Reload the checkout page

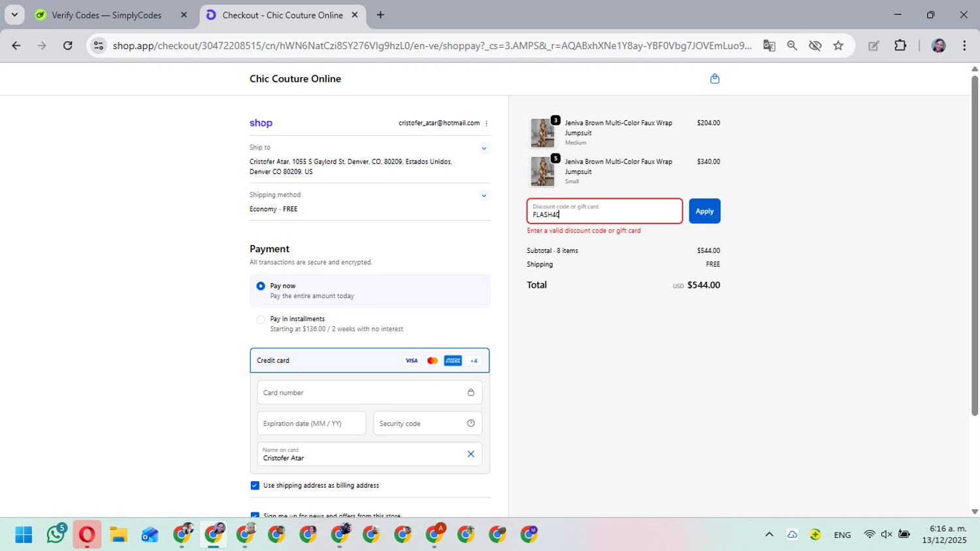click(x=68, y=46)
